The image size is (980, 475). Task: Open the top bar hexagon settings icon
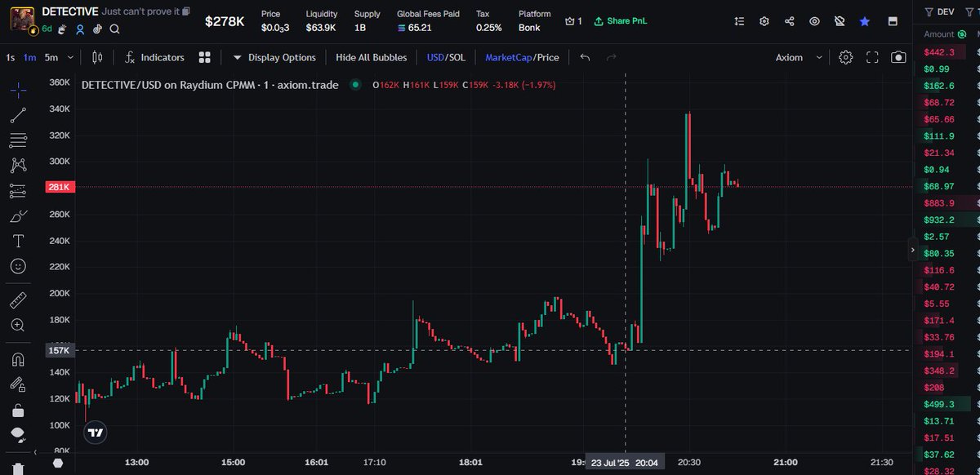[x=764, y=21]
